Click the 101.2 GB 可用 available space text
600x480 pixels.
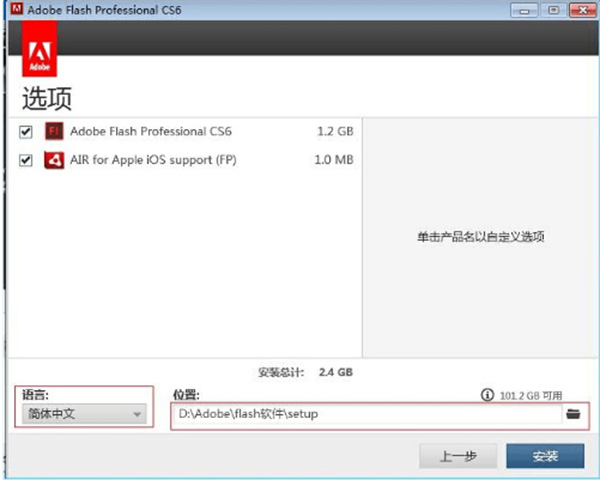[x=531, y=395]
